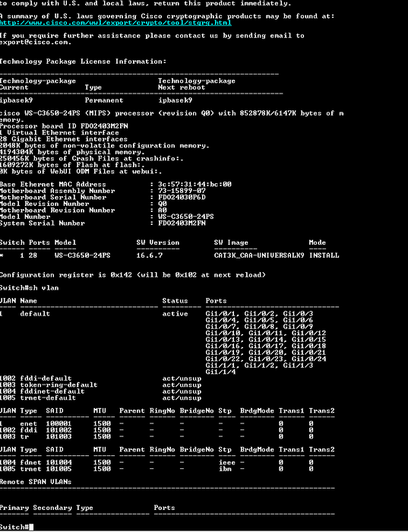This screenshot has width=408, height=532.
Task: Click the CAT3K_CAA-UNIVERSALK9 image name
Action: click(259, 255)
